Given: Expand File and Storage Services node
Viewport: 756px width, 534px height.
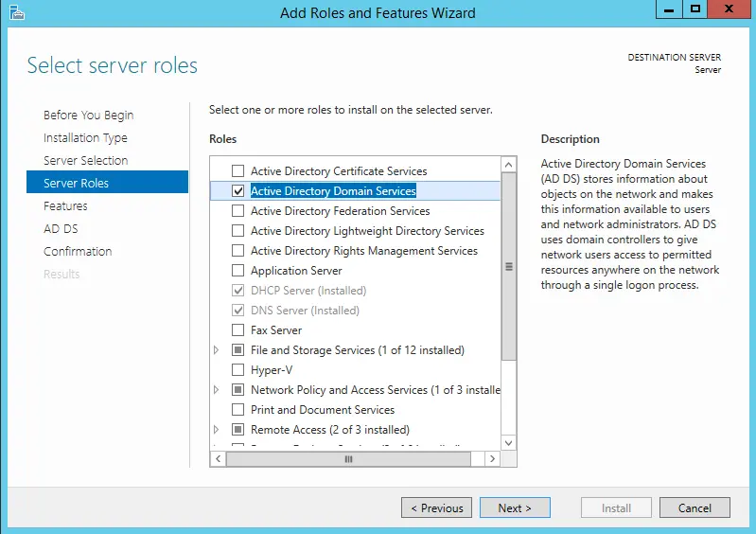Looking at the screenshot, I should (x=217, y=350).
